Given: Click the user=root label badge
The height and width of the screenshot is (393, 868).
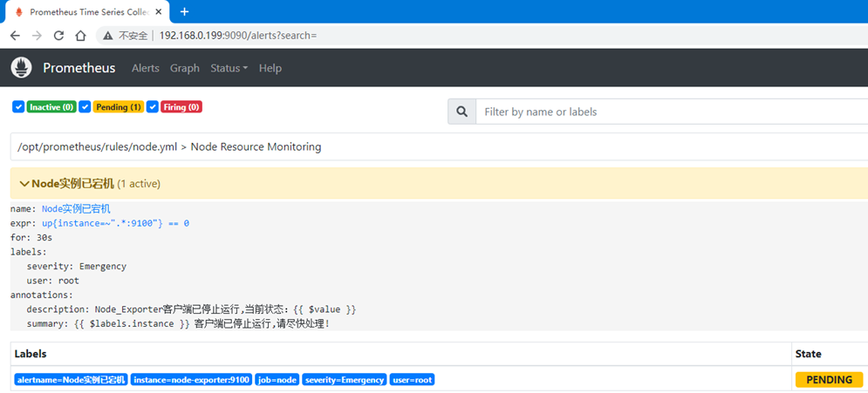Looking at the screenshot, I should [412, 380].
